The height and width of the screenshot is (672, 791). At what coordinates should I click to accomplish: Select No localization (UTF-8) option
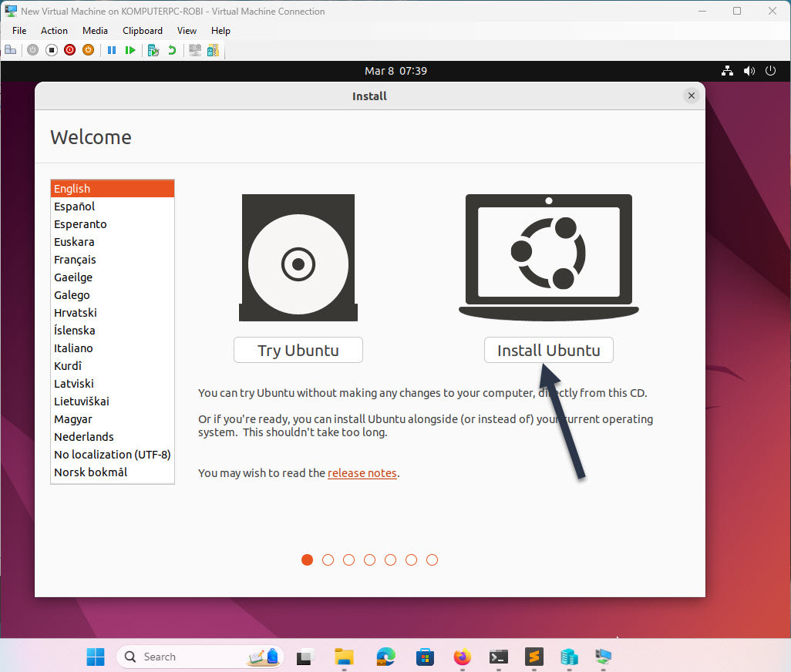click(113, 454)
